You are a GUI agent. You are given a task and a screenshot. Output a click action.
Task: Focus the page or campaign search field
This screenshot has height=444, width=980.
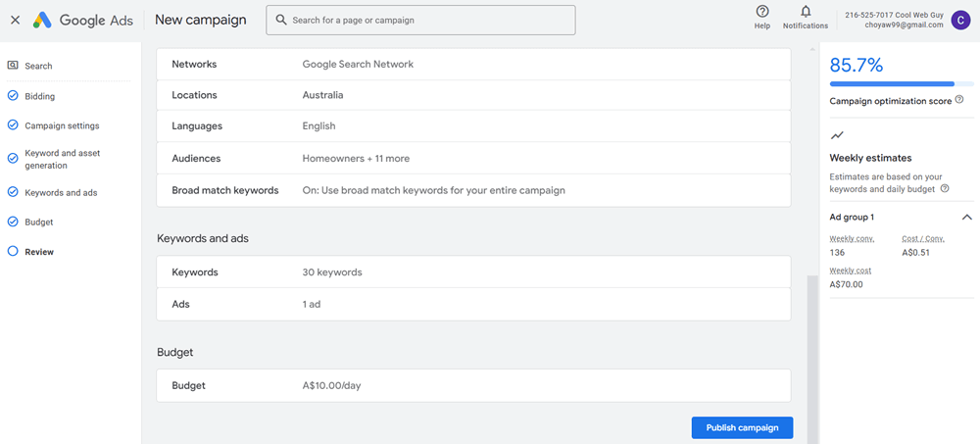click(426, 20)
